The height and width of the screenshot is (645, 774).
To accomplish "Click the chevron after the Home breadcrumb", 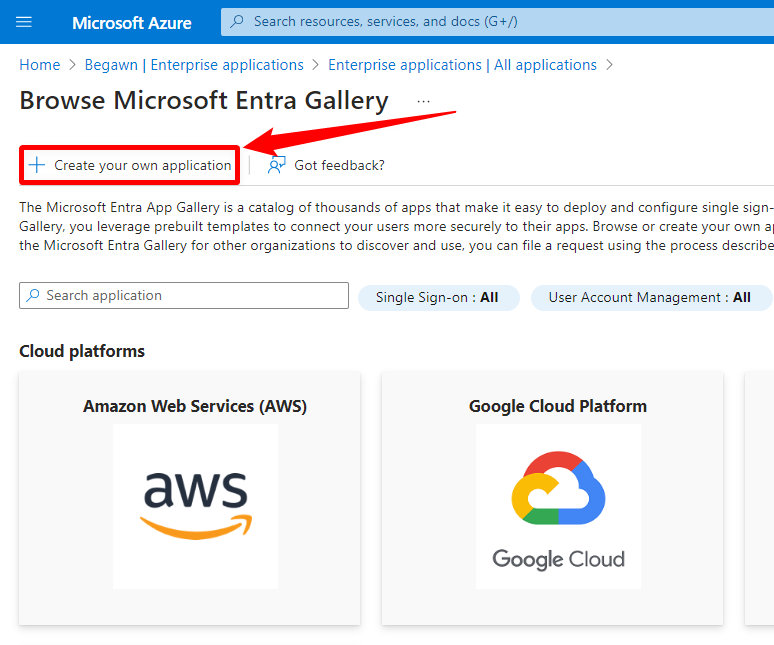I will [x=73, y=65].
